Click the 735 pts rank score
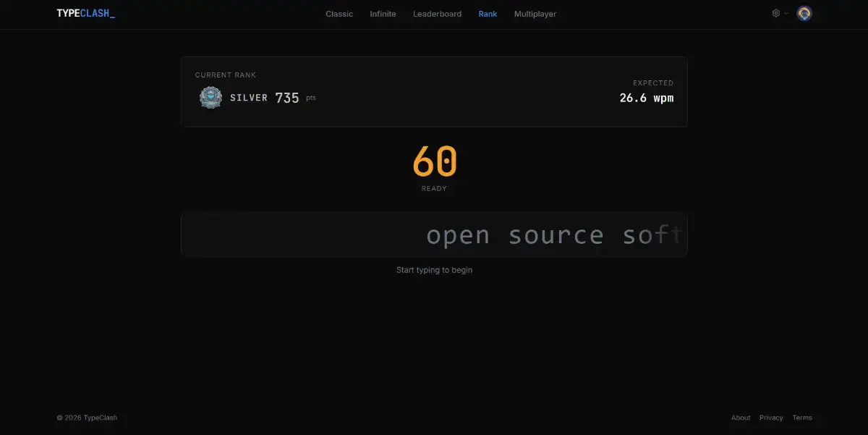This screenshot has height=435, width=868. click(295, 98)
